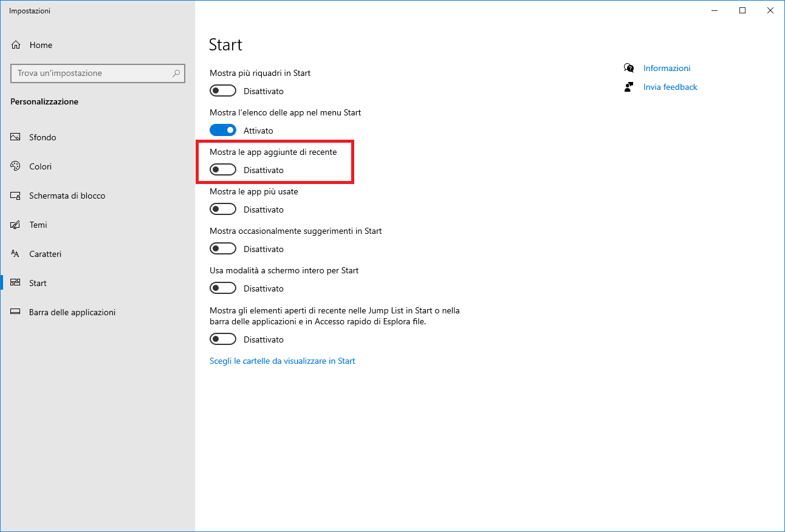Click the Colori palette icon
This screenshot has height=532, width=785.
tap(16, 166)
